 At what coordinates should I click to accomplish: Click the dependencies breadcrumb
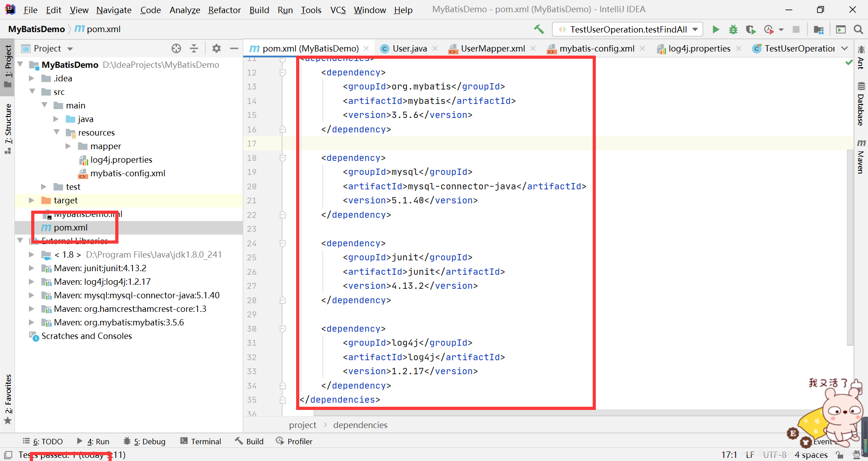click(x=360, y=425)
